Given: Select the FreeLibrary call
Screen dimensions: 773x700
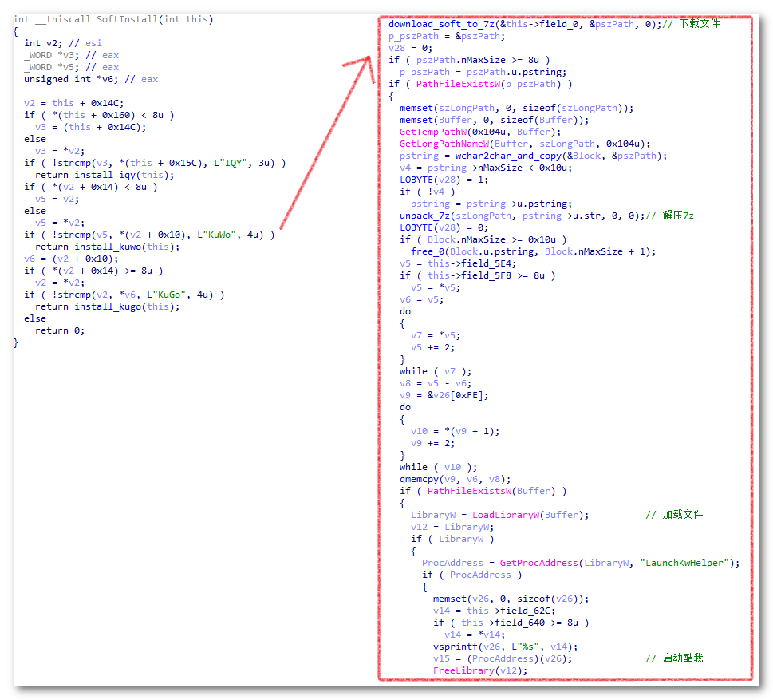Looking at the screenshot, I should pyautogui.click(x=463, y=670).
